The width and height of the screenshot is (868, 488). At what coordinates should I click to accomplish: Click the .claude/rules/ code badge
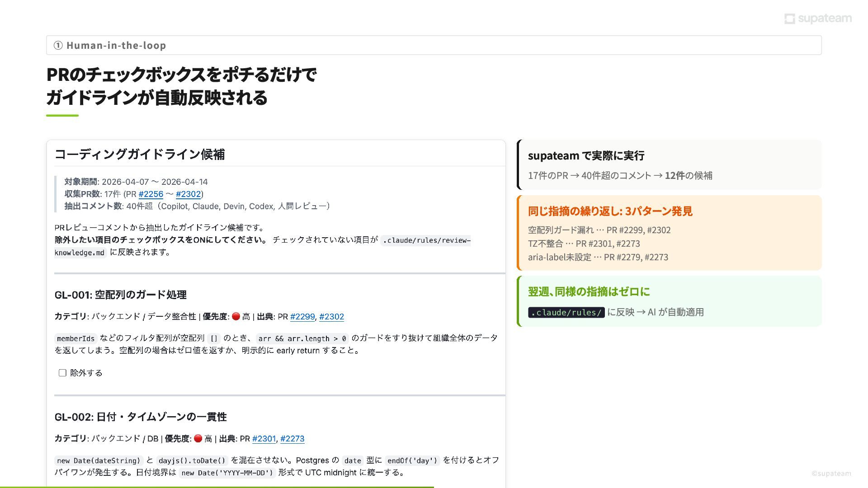coord(566,312)
